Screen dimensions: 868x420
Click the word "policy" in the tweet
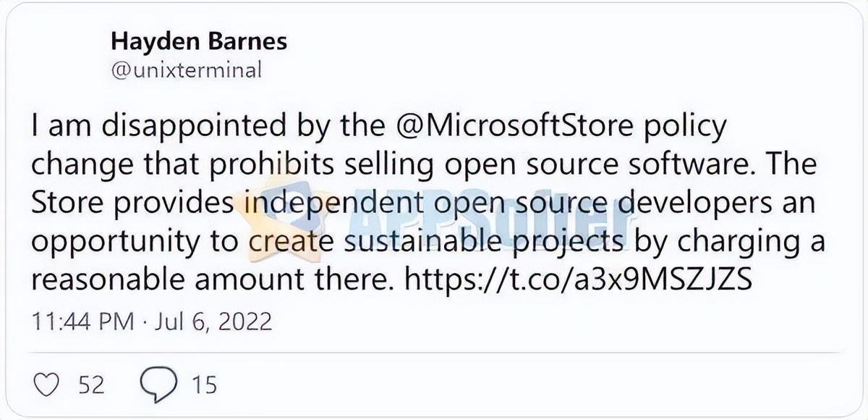[x=685, y=128]
